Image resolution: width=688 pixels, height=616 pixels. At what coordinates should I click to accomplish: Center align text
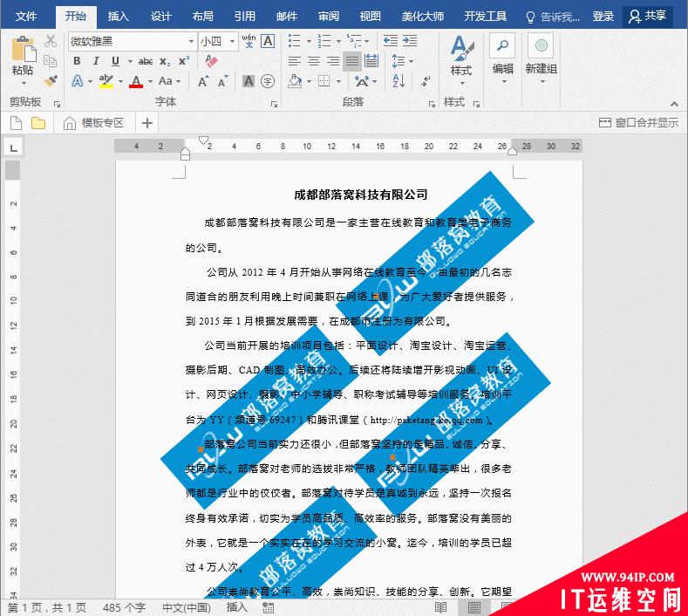pyautogui.click(x=314, y=61)
